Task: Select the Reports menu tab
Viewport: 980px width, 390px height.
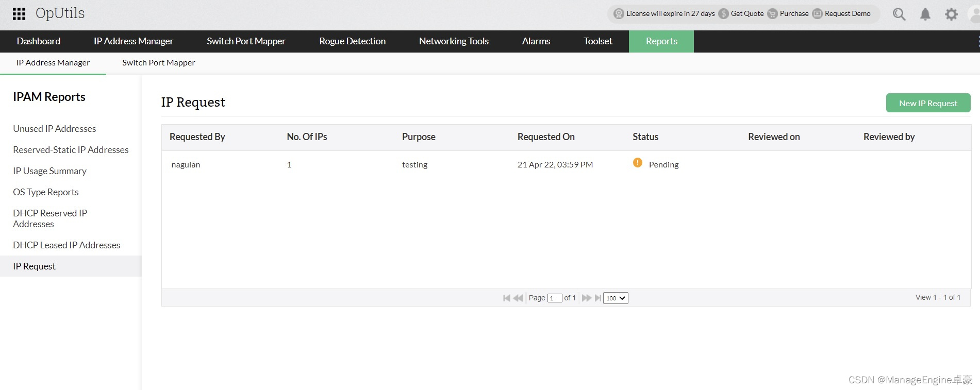Action: pos(661,41)
